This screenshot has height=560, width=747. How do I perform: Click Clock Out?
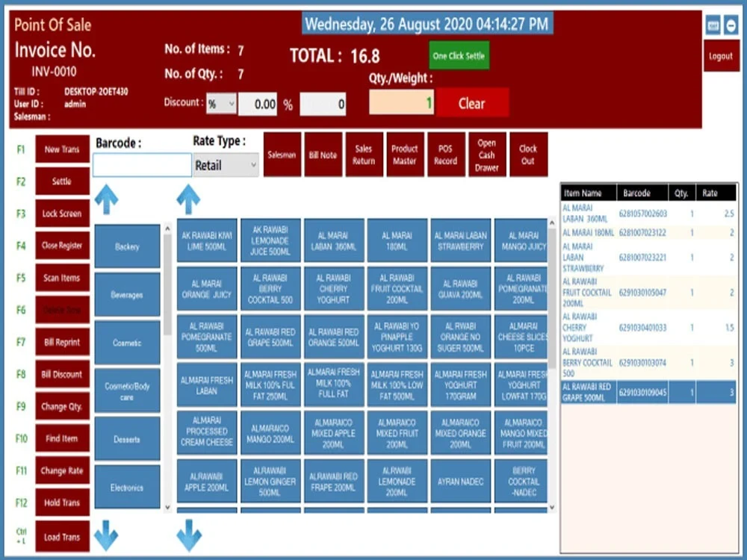pyautogui.click(x=528, y=155)
